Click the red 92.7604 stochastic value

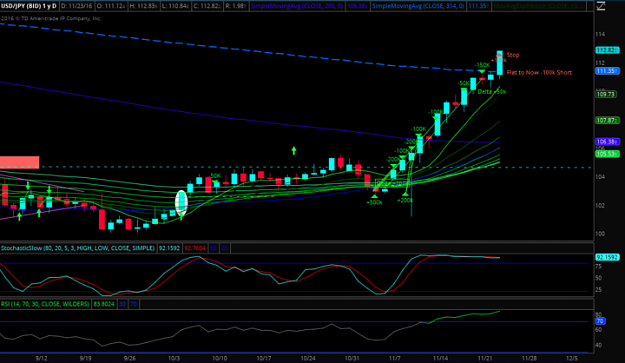[x=195, y=248]
